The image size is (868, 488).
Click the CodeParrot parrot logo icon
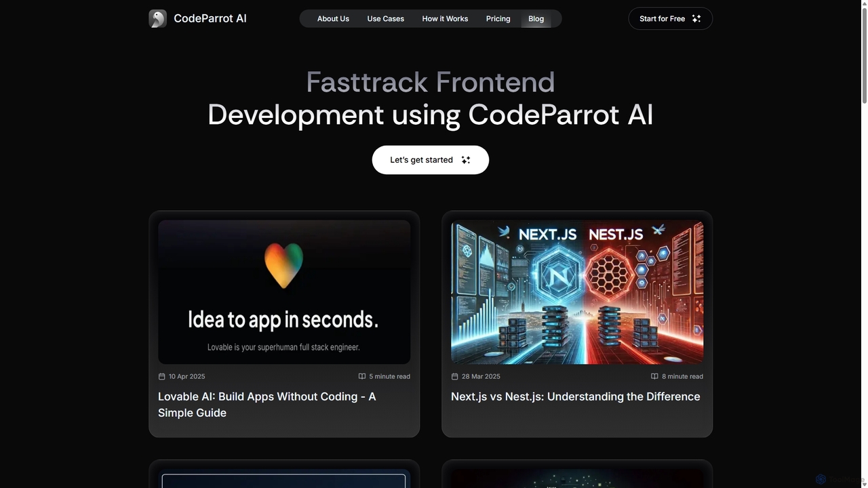point(158,19)
